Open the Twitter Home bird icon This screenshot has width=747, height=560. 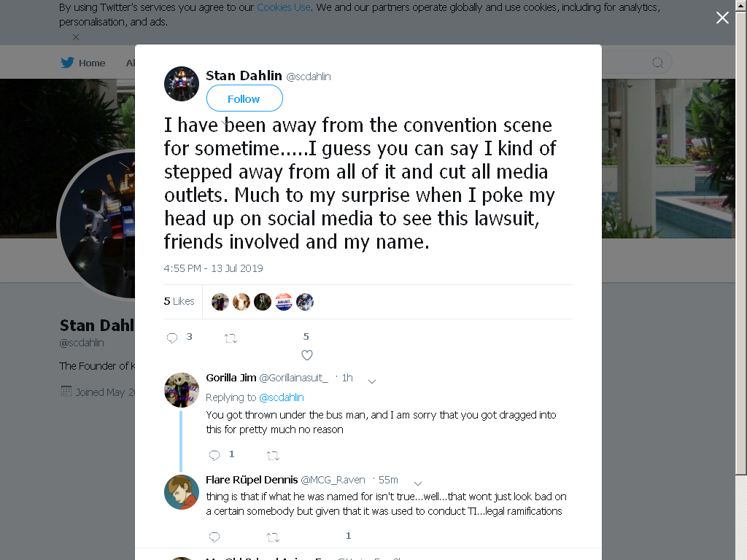(67, 63)
